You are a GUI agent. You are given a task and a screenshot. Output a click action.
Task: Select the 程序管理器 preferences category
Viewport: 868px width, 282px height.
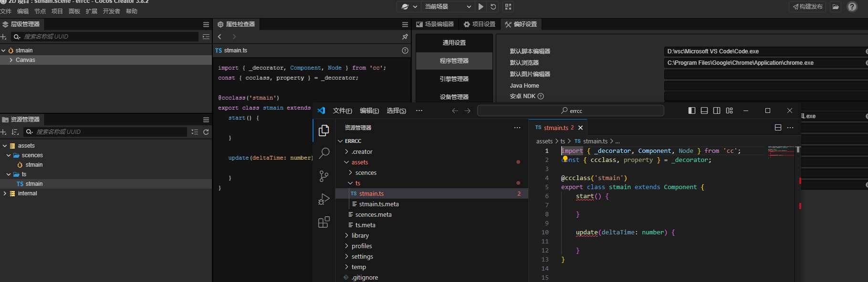click(454, 61)
